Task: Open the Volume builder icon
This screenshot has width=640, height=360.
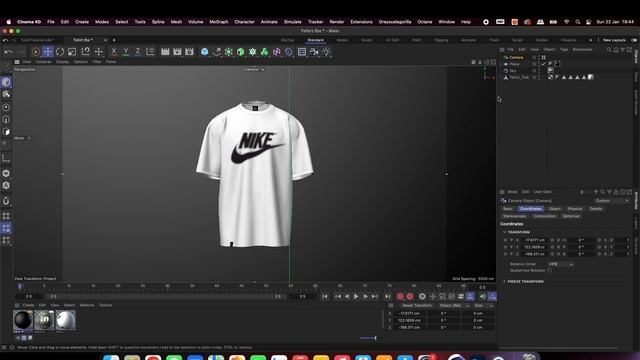Action: (x=264, y=52)
